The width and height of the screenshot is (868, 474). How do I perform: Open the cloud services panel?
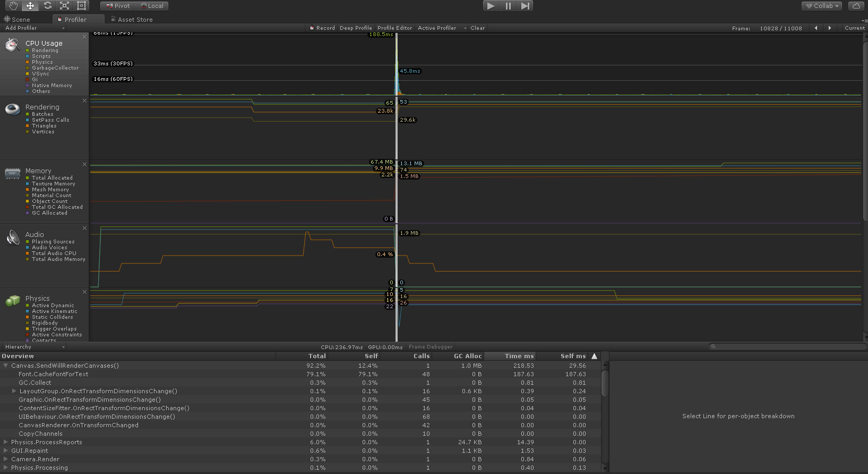coord(856,6)
